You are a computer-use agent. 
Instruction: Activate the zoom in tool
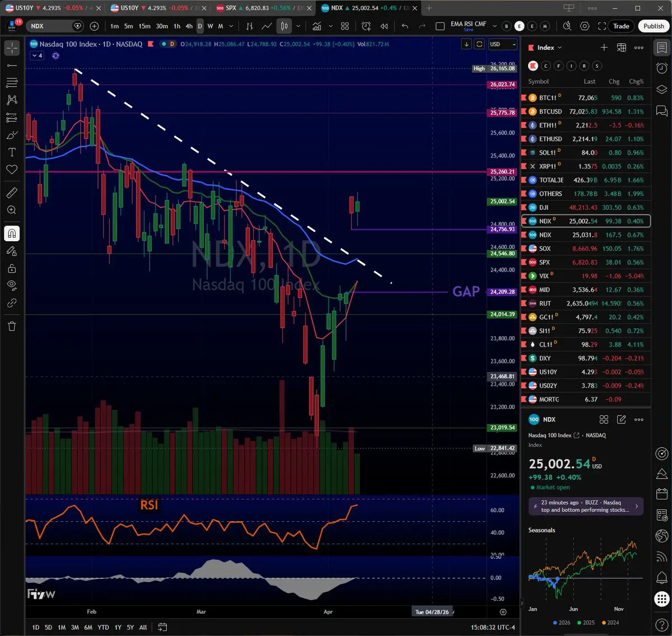click(x=12, y=210)
